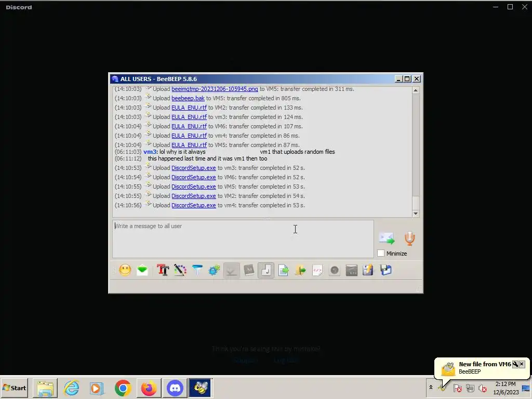Show hidden system tray icons
This screenshot has width=532, height=399.
pyautogui.click(x=431, y=388)
